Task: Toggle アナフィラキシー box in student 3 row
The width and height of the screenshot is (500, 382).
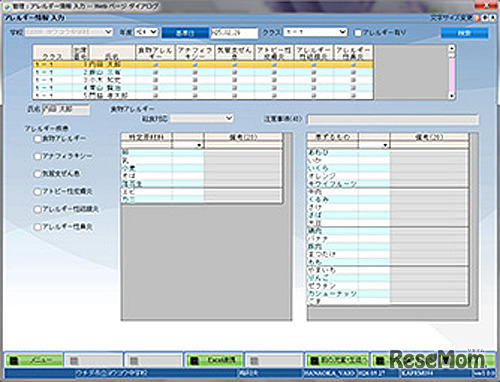Action: (x=195, y=80)
